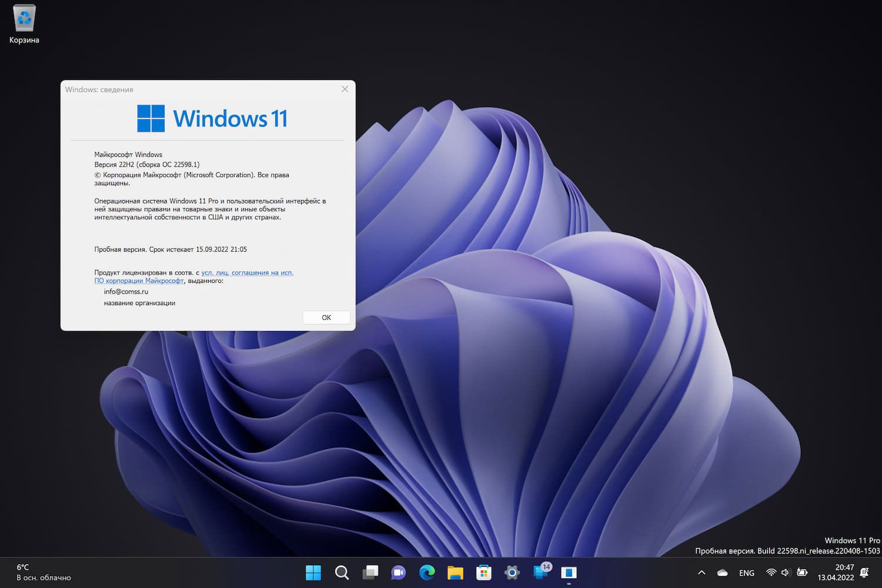
Task: Open OneDrive from the system tray
Action: (x=722, y=572)
